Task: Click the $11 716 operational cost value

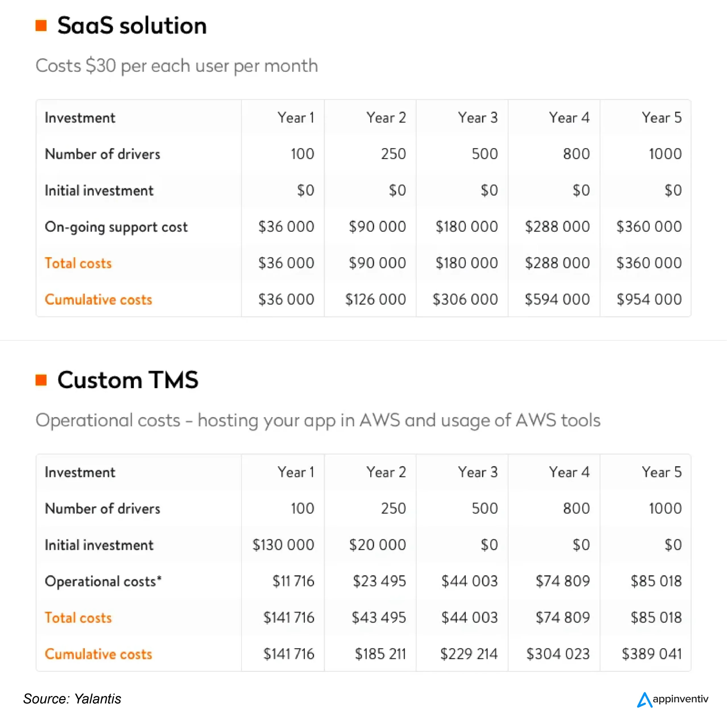Action: point(293,581)
